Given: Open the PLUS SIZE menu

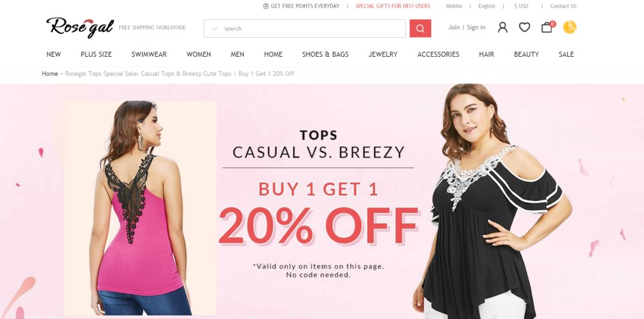Looking at the screenshot, I should coord(96,54).
